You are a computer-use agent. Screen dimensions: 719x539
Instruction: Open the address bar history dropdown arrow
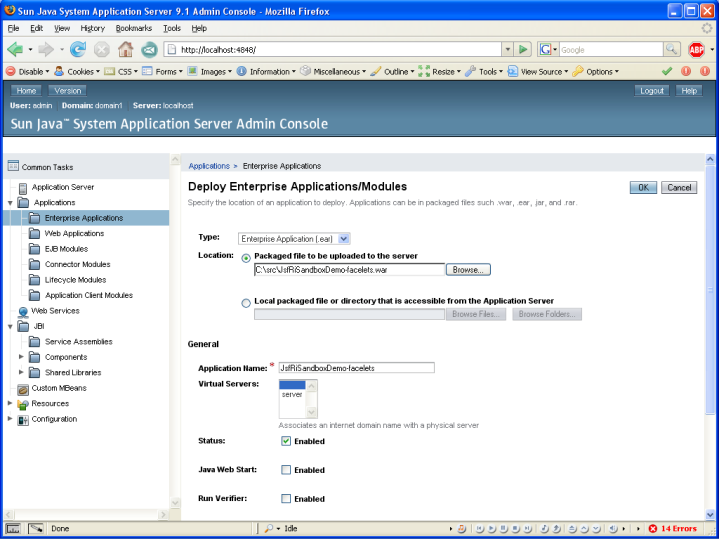pyautogui.click(x=508, y=49)
